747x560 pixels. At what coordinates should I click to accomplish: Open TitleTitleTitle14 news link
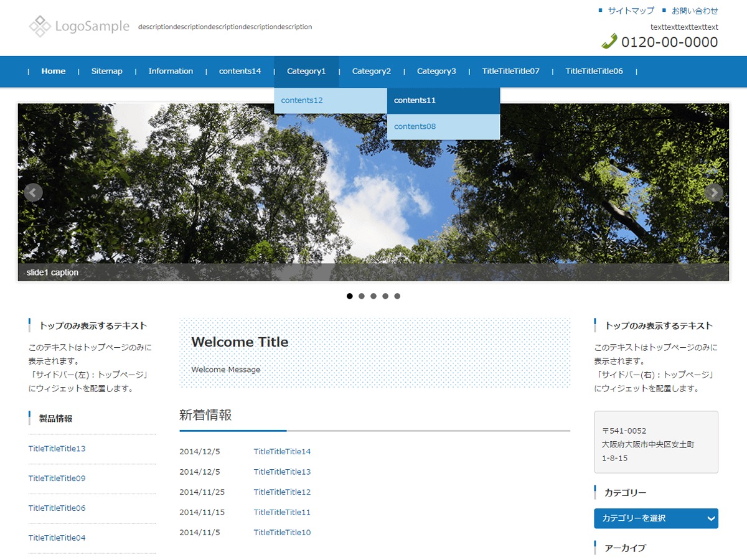(x=282, y=452)
